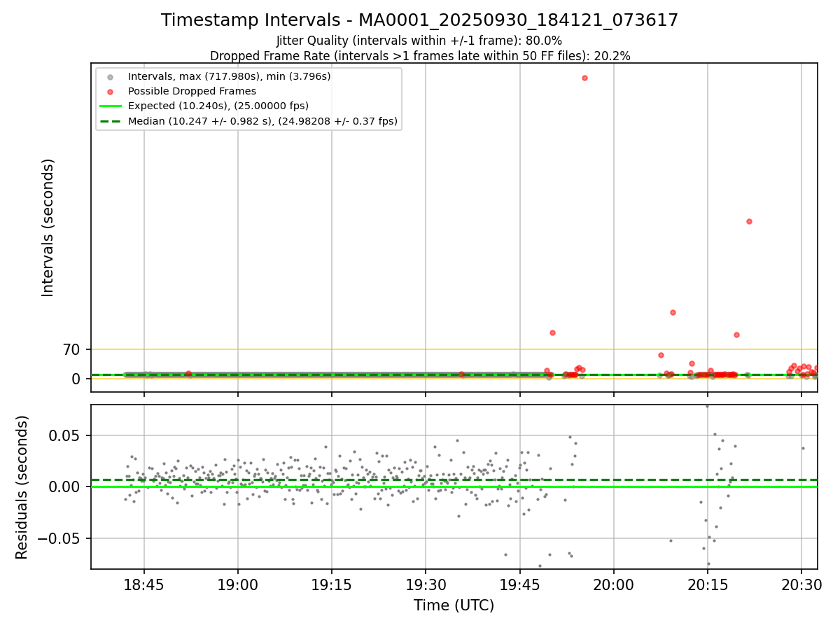Click the 70 tick label on intervals axis
The height and width of the screenshot is (630, 840).
coord(72,349)
